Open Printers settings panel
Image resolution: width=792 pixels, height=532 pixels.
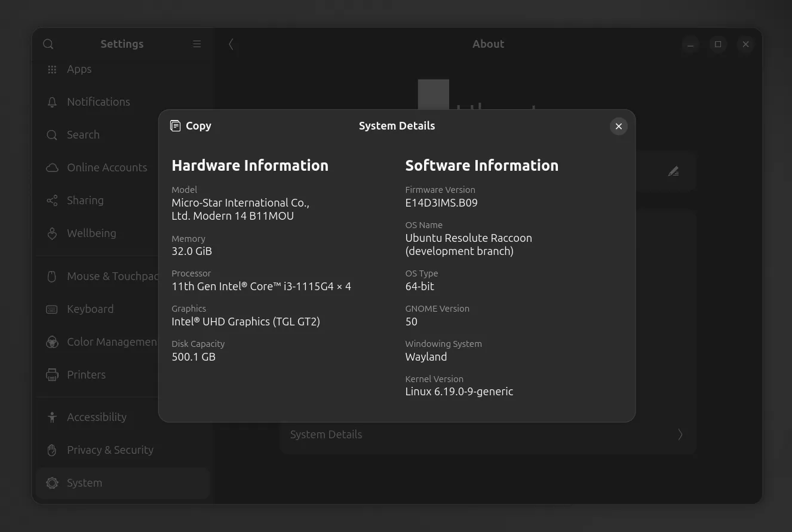(x=122, y=375)
